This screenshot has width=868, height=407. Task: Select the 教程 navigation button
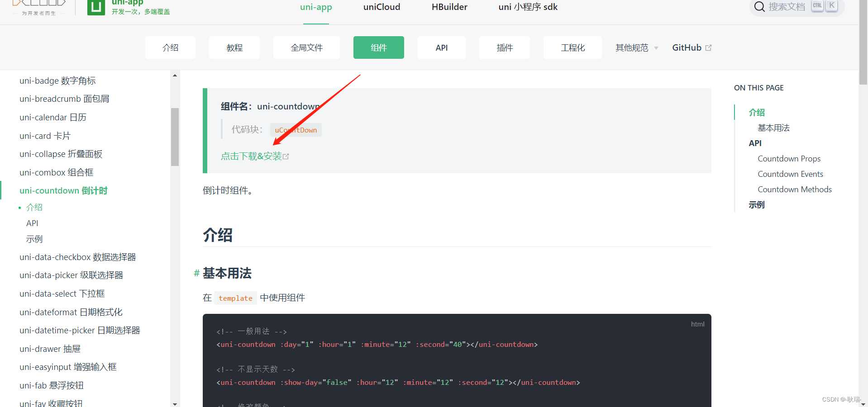click(x=234, y=47)
